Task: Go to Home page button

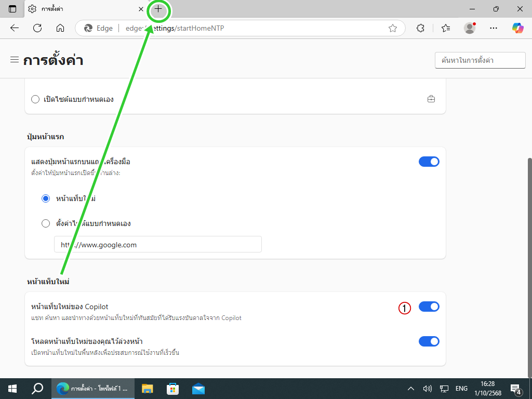Action: [60, 28]
